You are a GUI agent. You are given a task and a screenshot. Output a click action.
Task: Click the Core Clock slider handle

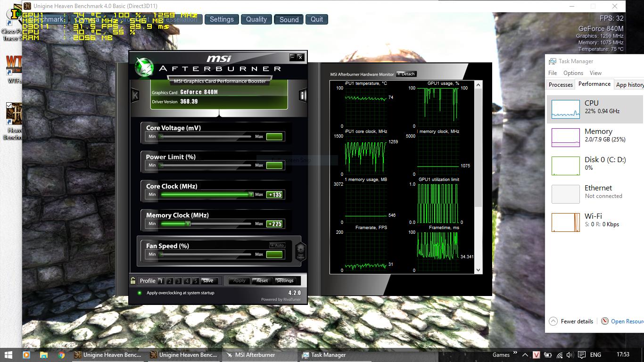251,194
